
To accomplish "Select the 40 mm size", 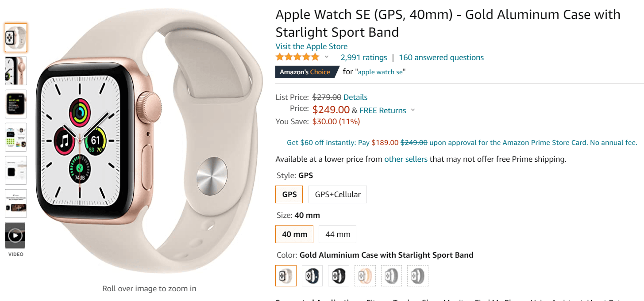I will 294,234.
